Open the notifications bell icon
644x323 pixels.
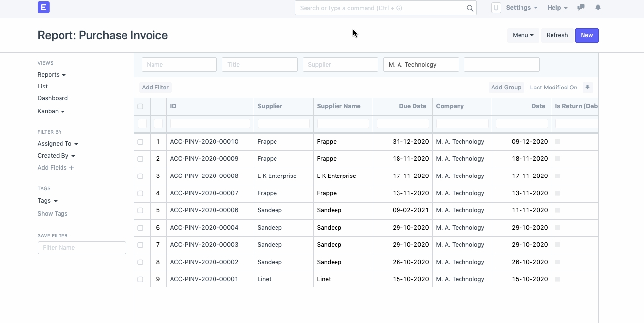598,8
